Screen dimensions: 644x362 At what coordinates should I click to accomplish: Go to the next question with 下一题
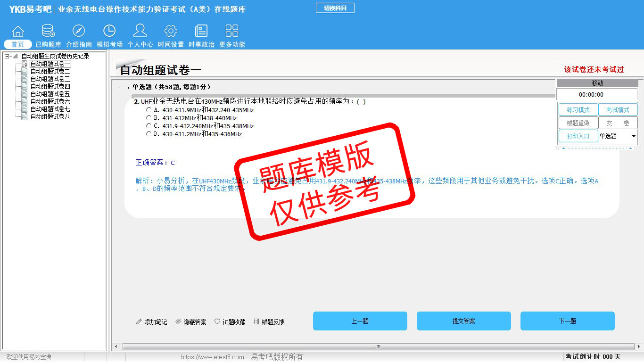[568, 321]
